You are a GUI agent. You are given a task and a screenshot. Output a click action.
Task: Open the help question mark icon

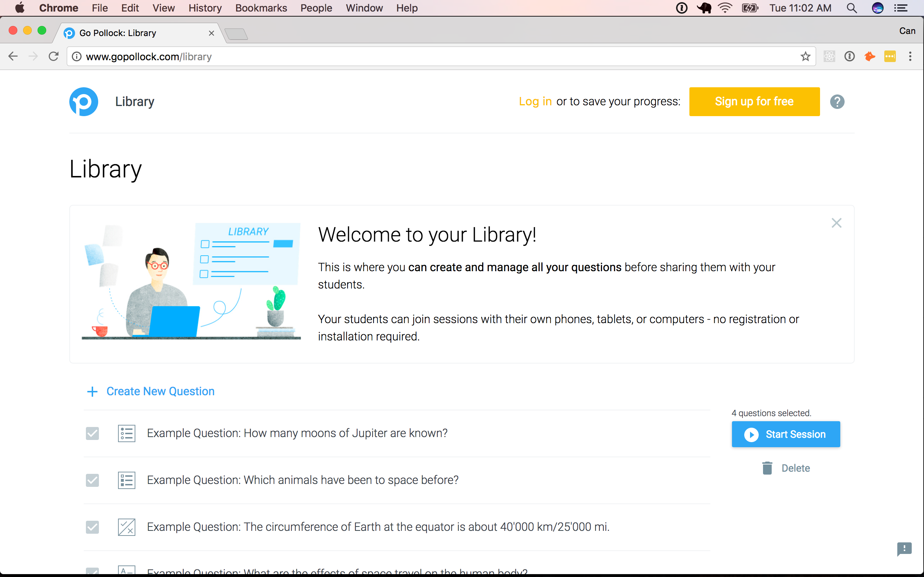point(837,101)
